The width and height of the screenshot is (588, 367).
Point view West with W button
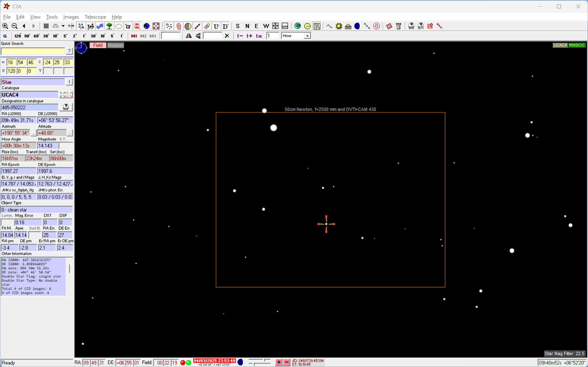click(x=266, y=26)
